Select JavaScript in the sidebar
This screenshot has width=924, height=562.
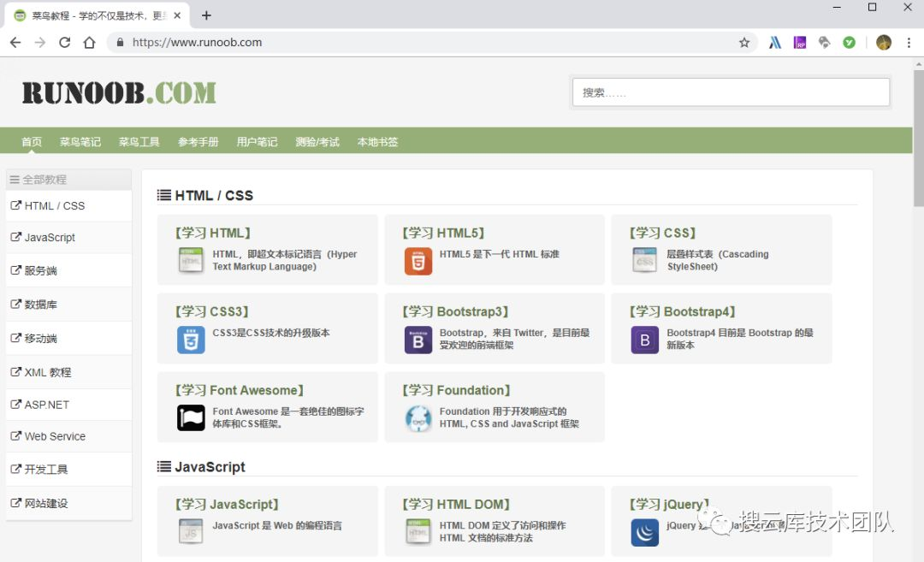[x=68, y=238]
